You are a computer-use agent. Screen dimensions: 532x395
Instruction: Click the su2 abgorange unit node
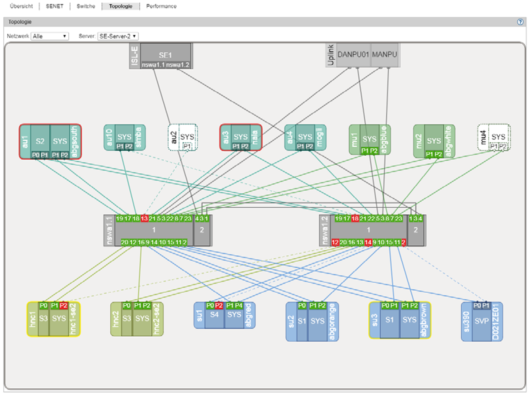pos(312,321)
